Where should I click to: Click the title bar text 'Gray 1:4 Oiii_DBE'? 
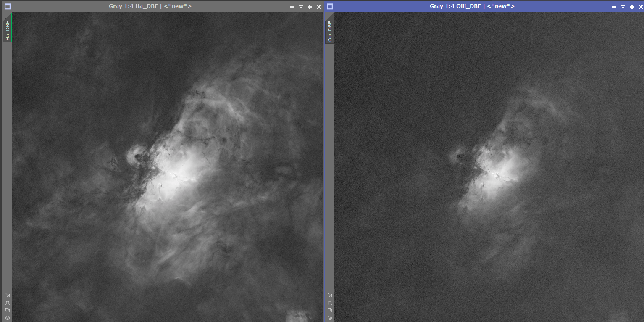click(456, 6)
